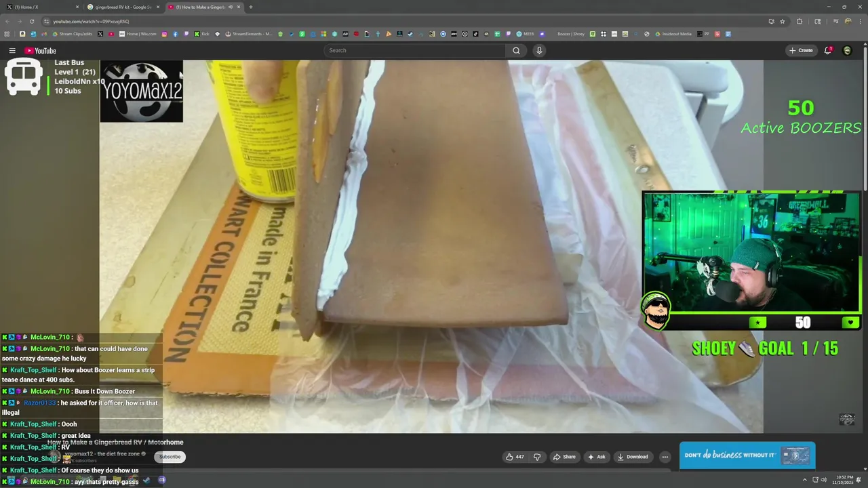Open the X bookmark icon in bookmarks bar
The height and width of the screenshot is (488, 868).
[x=100, y=34]
